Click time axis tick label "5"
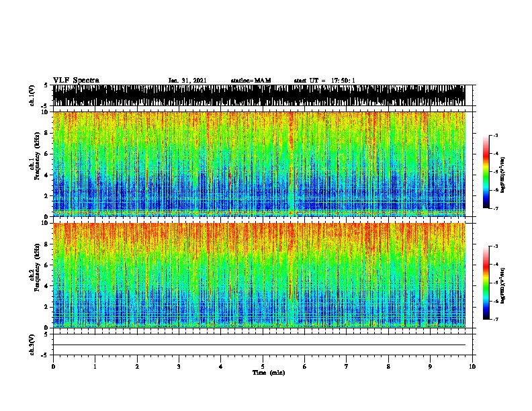 pyautogui.click(x=263, y=367)
